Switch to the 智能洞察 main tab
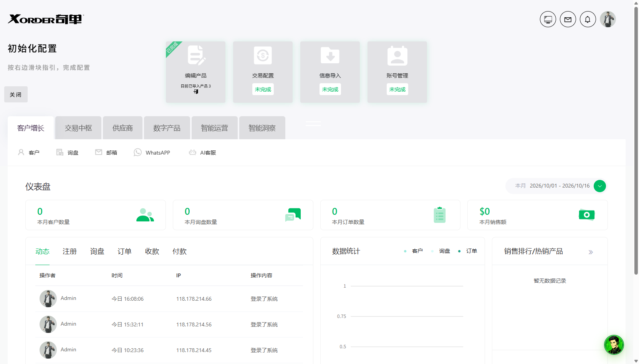 262,128
